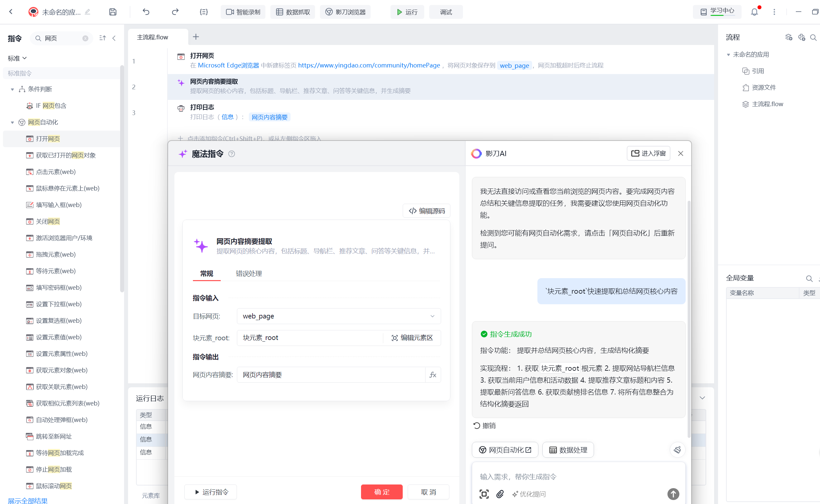The height and width of the screenshot is (504, 820).
Task: Click the 编辑源码 button
Action: click(x=427, y=211)
